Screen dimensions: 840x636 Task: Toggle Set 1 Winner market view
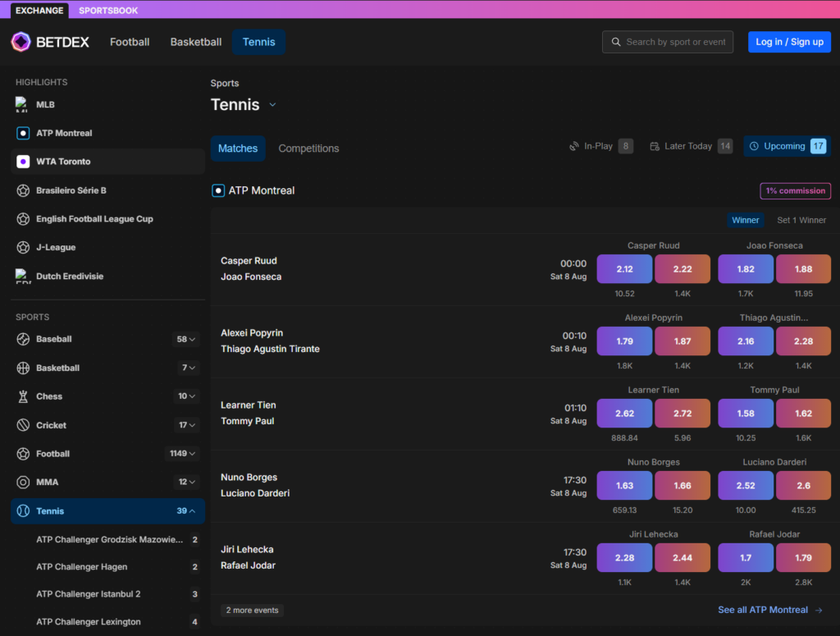[801, 220]
